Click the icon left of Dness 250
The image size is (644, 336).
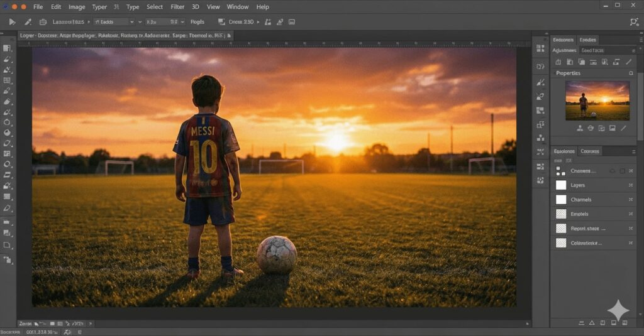[221, 22]
